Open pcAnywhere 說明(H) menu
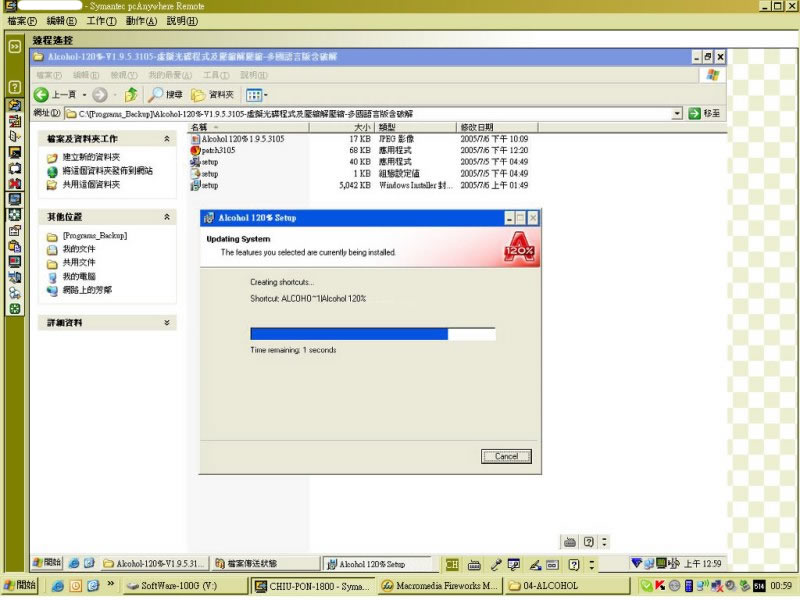 tap(182, 21)
